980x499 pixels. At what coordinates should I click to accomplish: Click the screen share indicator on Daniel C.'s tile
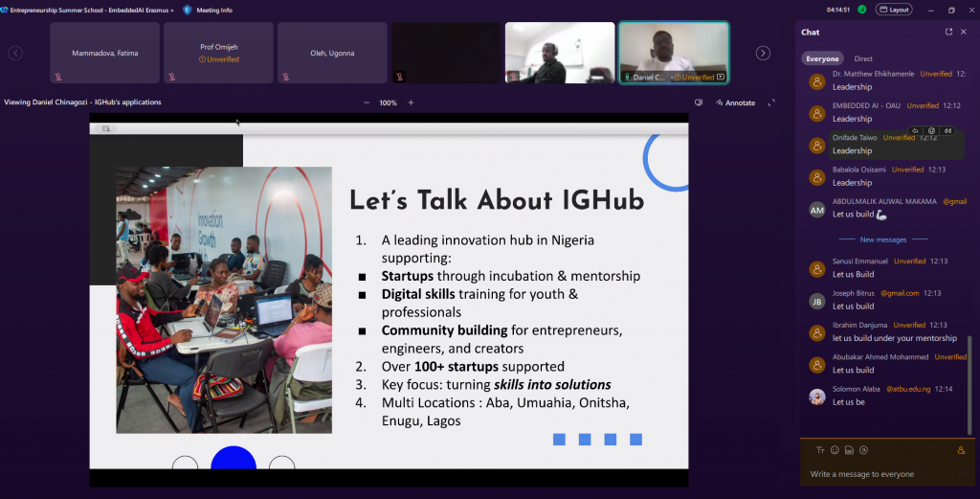click(x=721, y=77)
